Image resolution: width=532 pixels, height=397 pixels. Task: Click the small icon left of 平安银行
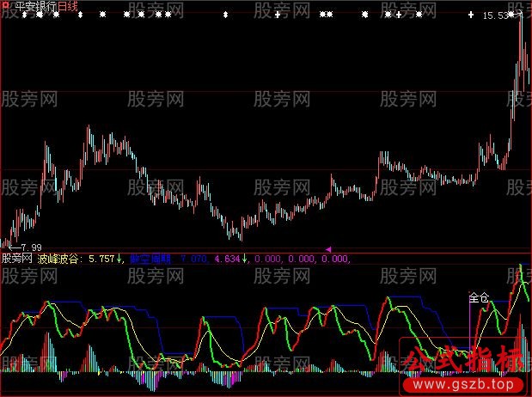point(5,7)
